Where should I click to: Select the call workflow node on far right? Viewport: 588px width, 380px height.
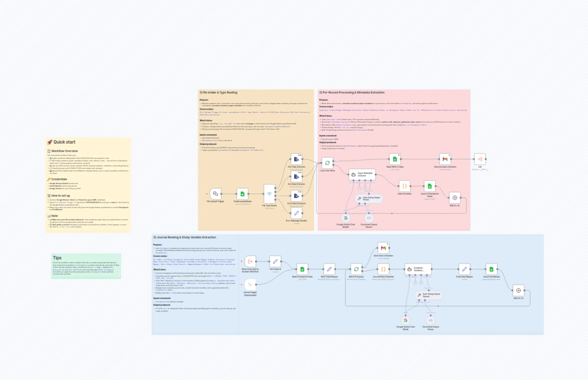(480, 160)
